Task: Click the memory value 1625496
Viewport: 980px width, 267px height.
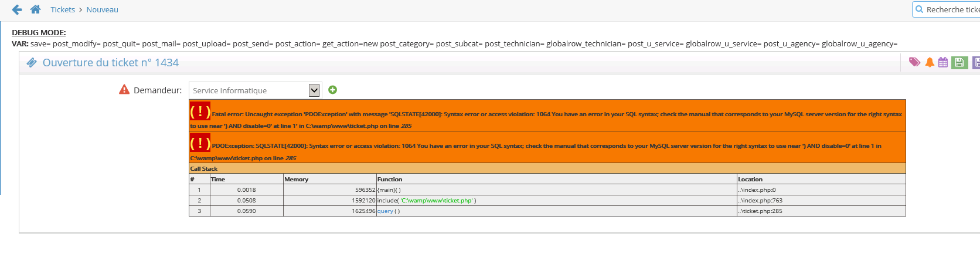Action: (x=363, y=211)
